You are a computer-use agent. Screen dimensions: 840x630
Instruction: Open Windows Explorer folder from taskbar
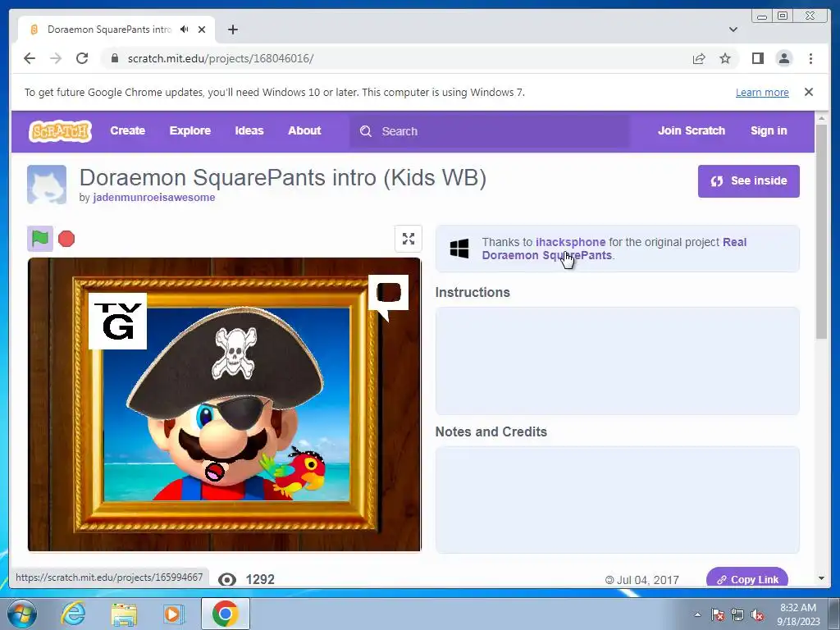click(x=124, y=614)
